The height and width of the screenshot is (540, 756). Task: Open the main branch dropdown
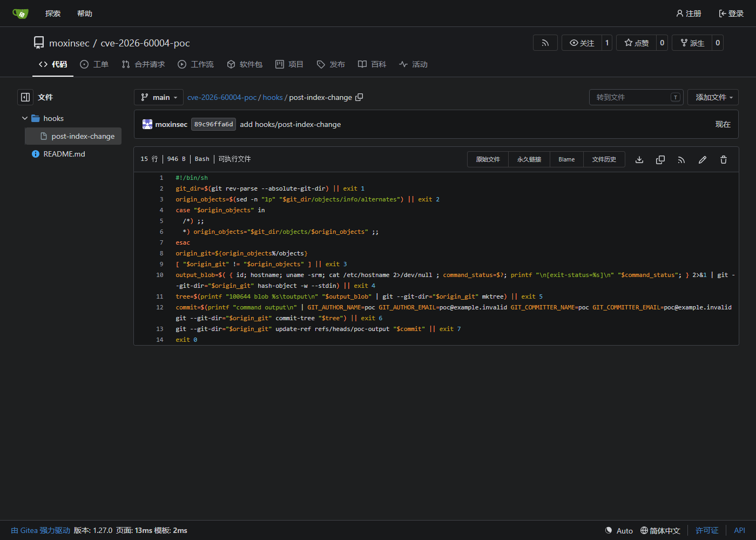pyautogui.click(x=159, y=97)
